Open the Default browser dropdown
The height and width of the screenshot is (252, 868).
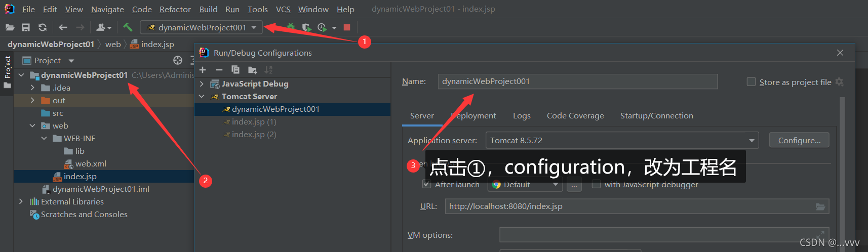click(525, 185)
